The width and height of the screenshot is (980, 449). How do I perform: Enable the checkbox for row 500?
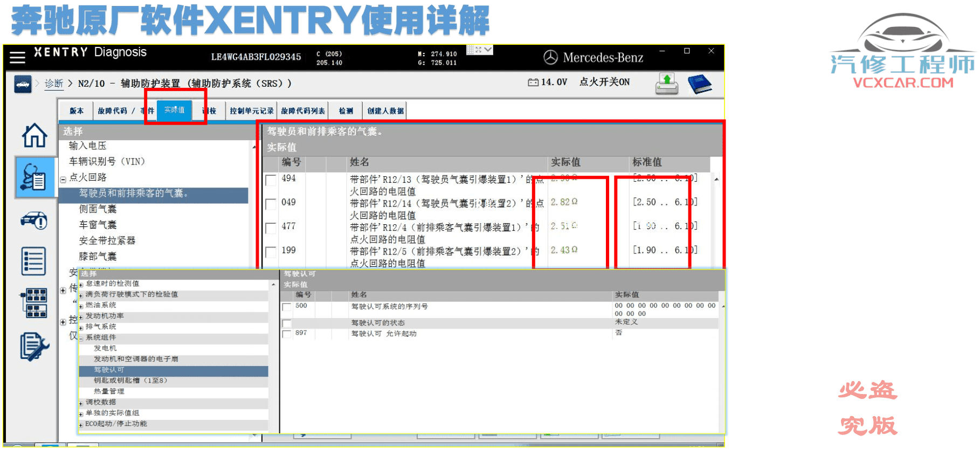point(287,307)
